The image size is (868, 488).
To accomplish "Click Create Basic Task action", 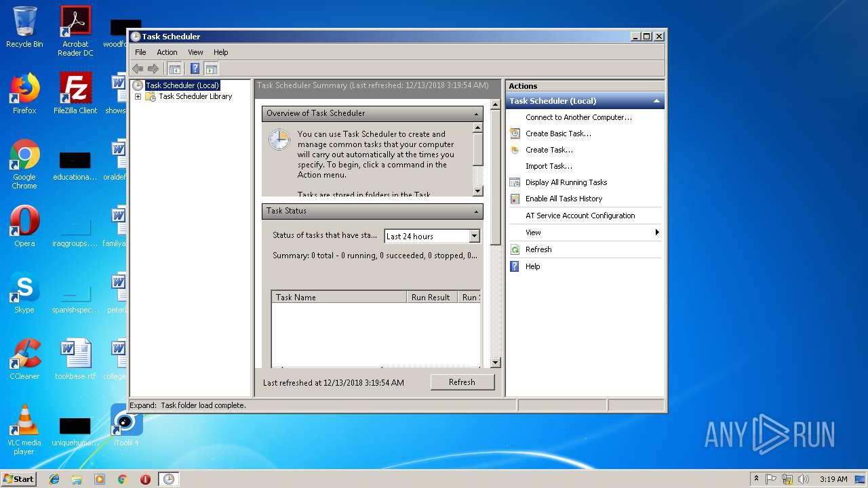I will coord(558,134).
